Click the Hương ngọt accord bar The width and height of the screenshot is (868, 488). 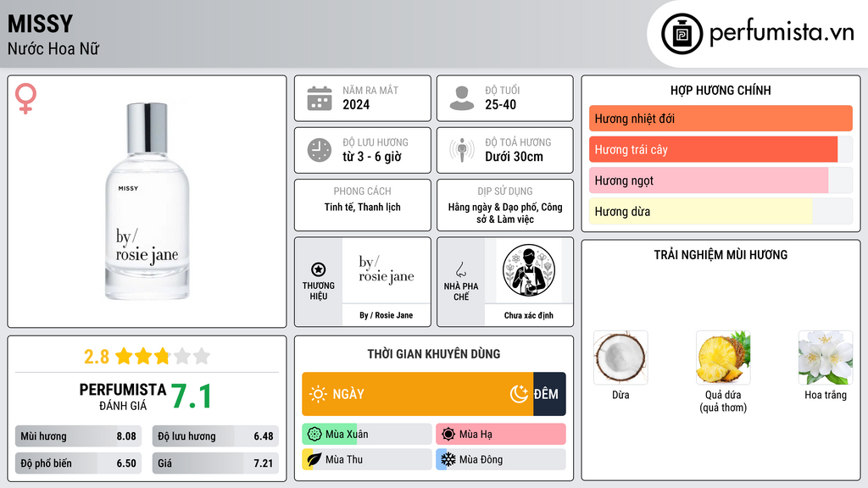pos(721,180)
